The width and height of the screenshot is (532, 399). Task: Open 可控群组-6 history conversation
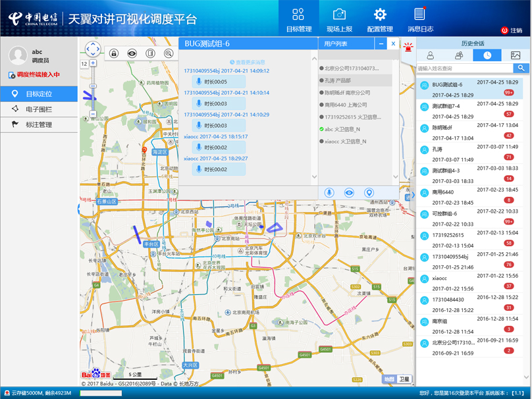click(469, 217)
